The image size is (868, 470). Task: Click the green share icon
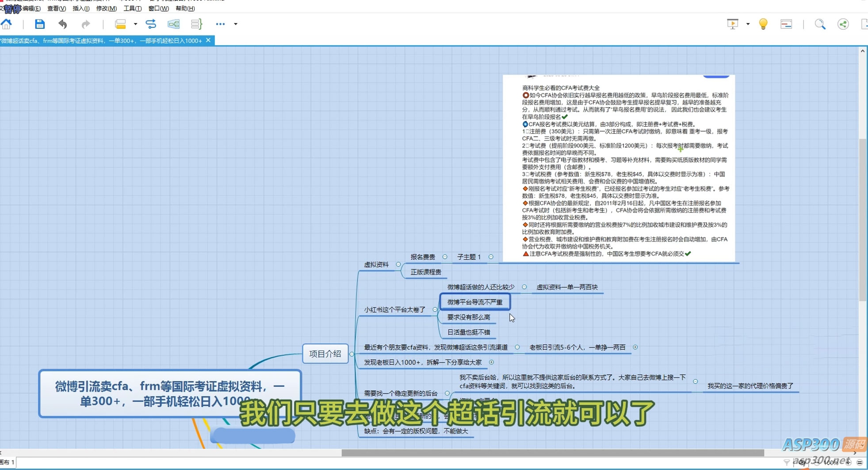click(843, 24)
